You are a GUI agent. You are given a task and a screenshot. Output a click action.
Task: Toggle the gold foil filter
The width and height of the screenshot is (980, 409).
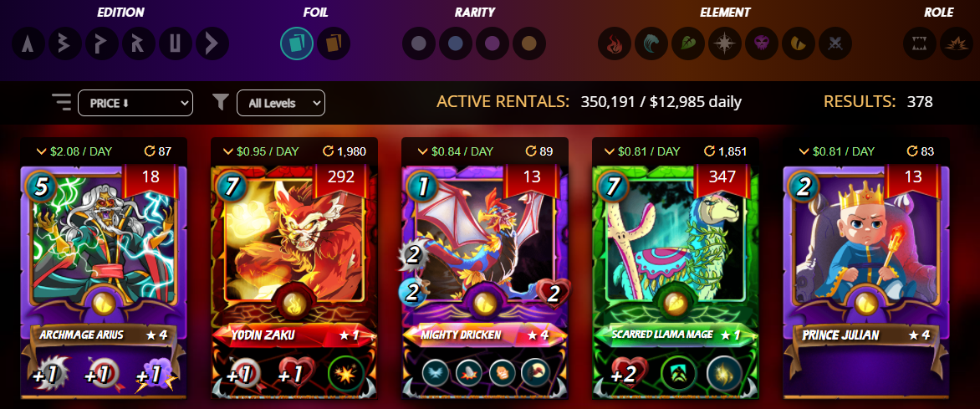(333, 43)
